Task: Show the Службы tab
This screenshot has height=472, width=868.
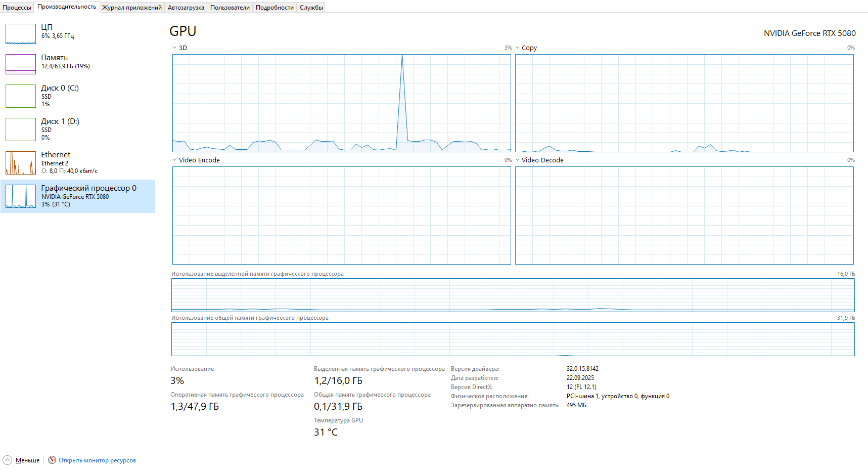Action: 311,8
